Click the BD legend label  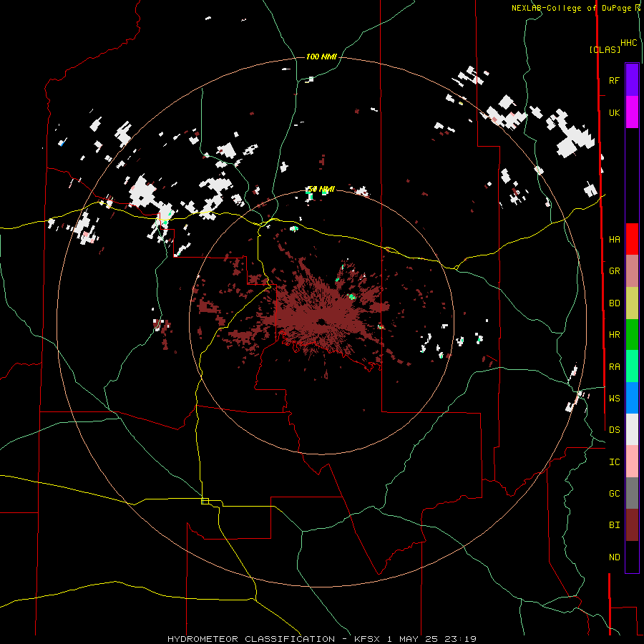coord(614,303)
